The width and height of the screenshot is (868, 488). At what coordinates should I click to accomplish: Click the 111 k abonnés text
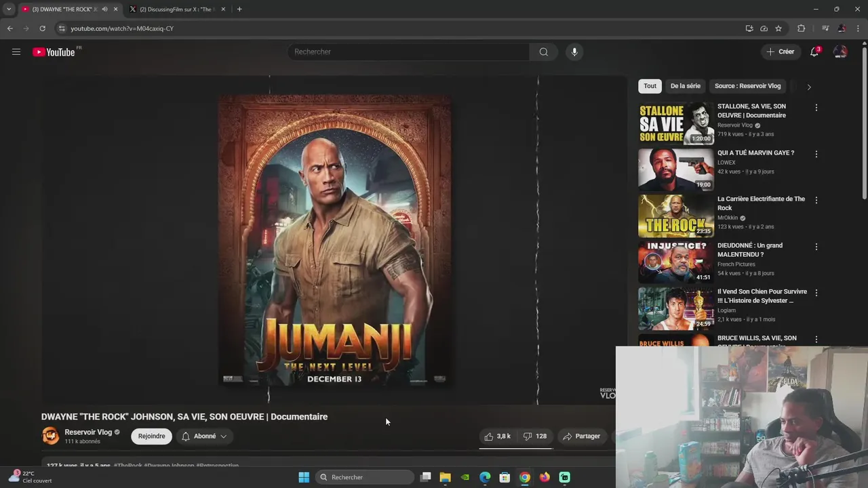tap(82, 442)
